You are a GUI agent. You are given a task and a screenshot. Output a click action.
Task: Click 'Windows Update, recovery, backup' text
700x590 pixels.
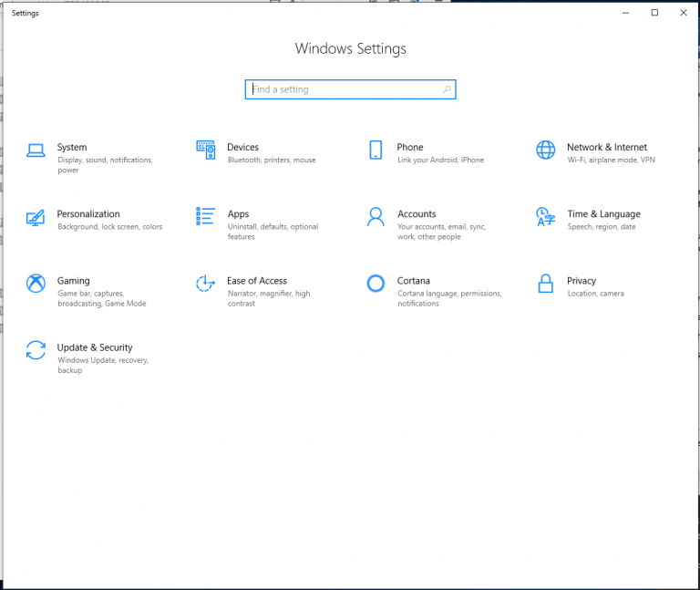(x=104, y=365)
